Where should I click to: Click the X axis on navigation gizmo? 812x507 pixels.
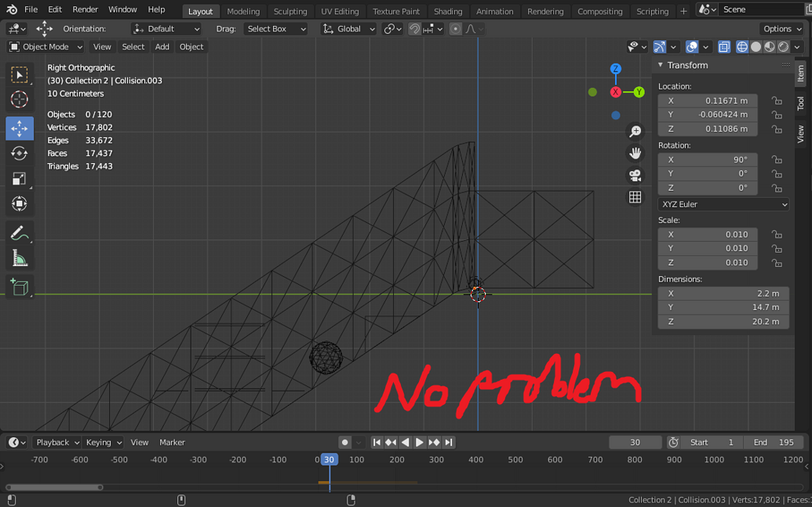click(x=615, y=92)
